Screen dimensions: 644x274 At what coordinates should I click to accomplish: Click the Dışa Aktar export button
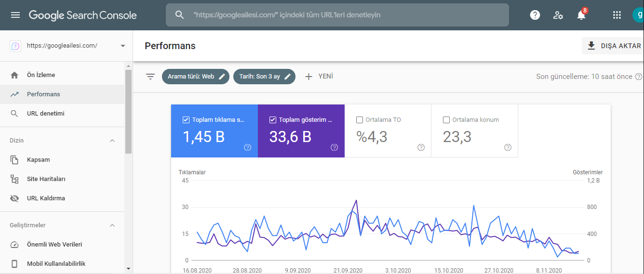[x=613, y=46]
